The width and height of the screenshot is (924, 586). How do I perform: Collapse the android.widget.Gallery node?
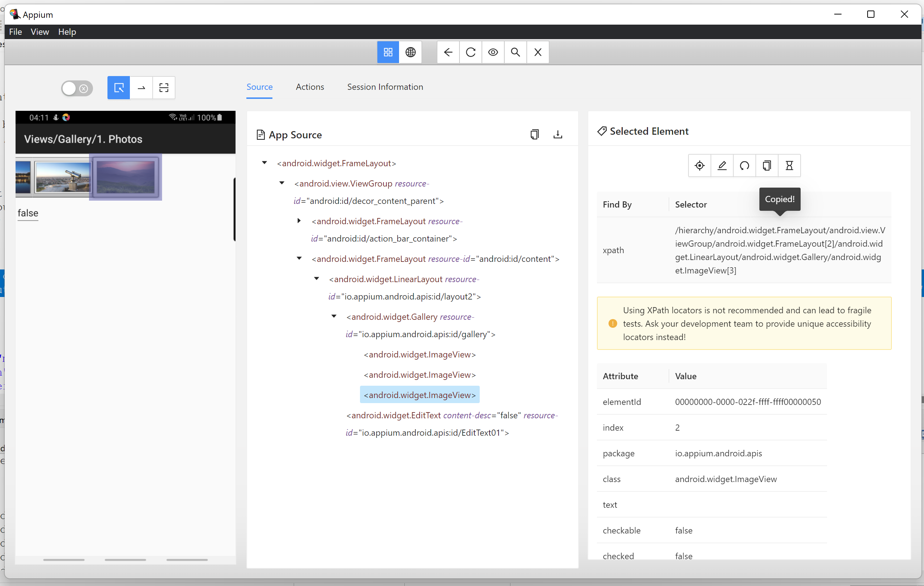pos(334,317)
